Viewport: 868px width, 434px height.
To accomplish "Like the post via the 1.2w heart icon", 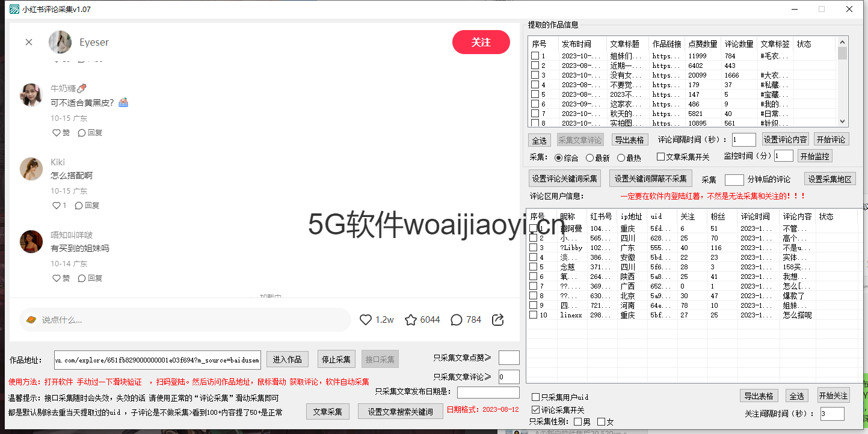I will 365,320.
